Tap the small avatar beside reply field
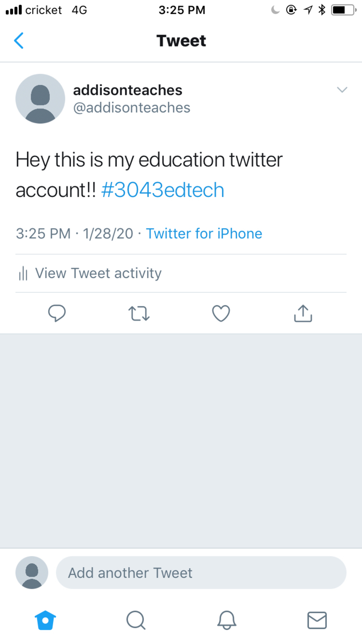Screen dimensions: 362x644 point(32,573)
